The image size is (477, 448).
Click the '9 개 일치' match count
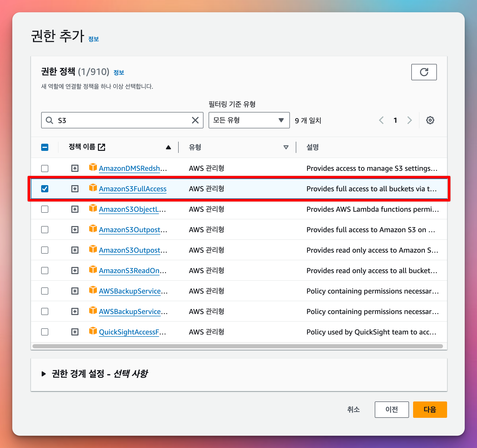pyautogui.click(x=308, y=120)
